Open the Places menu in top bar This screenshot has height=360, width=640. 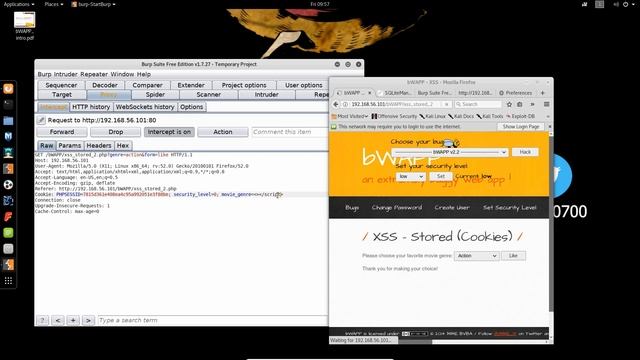[54, 4]
